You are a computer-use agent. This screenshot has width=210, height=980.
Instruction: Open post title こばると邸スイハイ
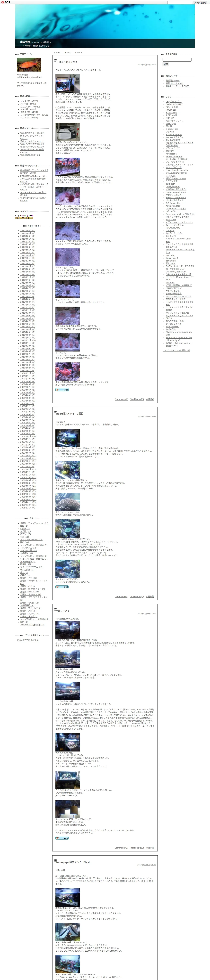(x=67, y=62)
